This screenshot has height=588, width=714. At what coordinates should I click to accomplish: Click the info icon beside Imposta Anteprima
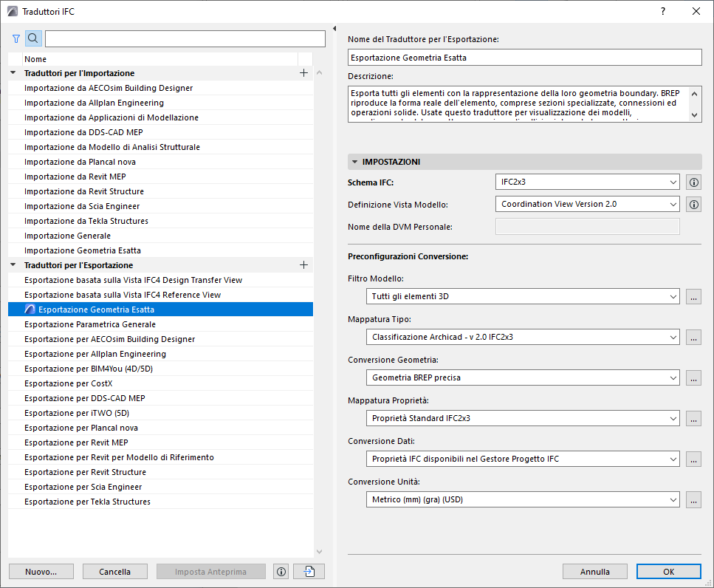(x=281, y=571)
